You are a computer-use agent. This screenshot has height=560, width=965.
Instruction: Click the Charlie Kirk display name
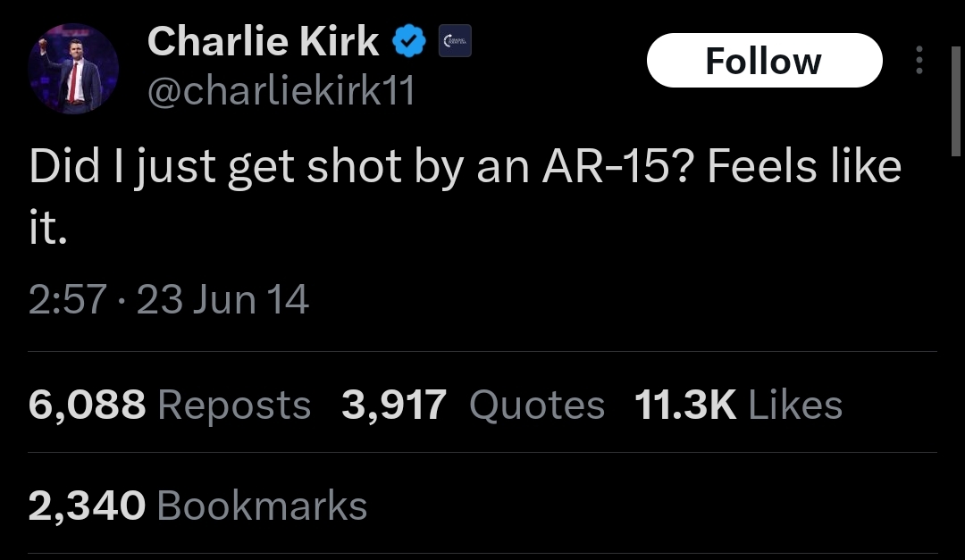click(x=263, y=42)
